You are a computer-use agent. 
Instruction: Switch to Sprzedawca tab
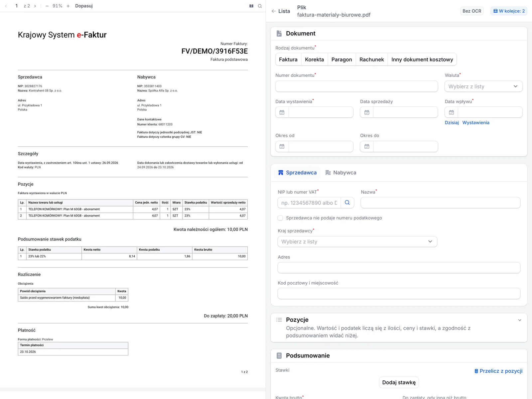point(298,173)
